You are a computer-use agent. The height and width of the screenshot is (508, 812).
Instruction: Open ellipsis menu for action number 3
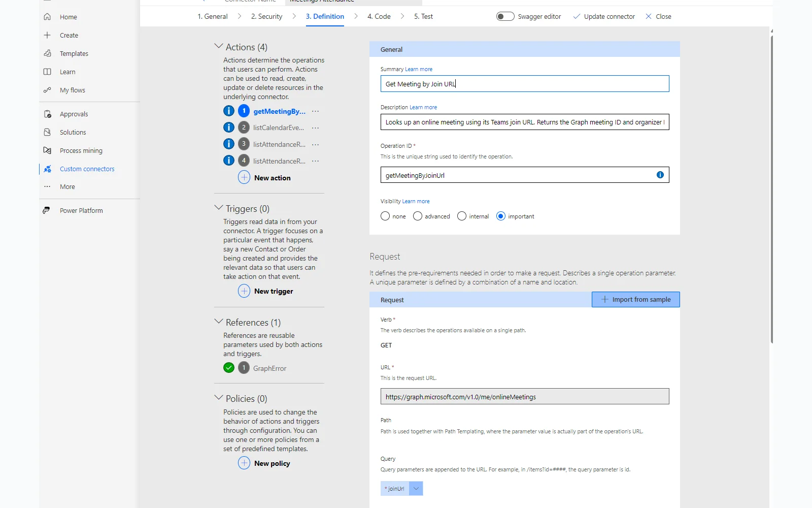pyautogui.click(x=316, y=145)
